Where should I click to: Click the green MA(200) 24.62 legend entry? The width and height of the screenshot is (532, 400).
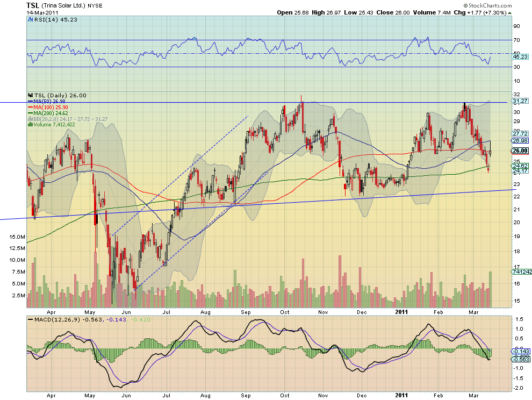point(47,113)
